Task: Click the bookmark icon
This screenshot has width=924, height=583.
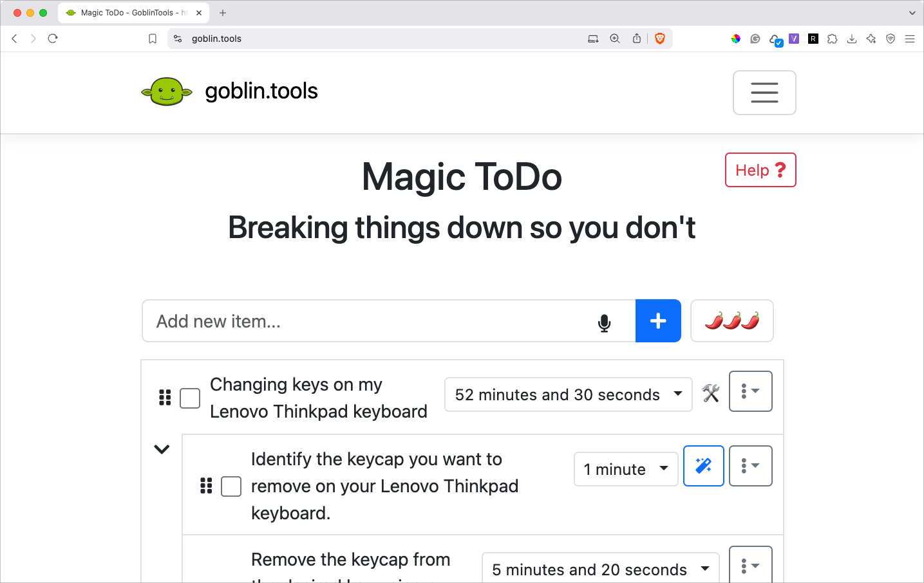Action: pyautogui.click(x=153, y=39)
